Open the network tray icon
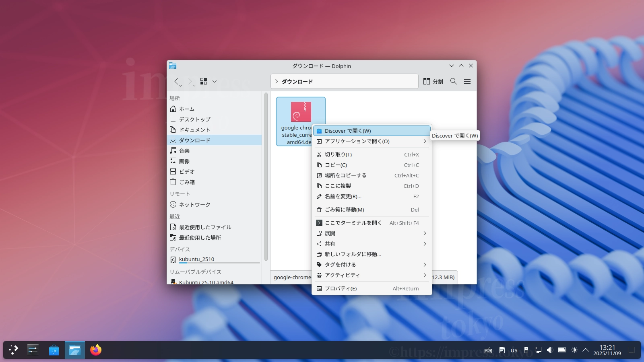Image resolution: width=644 pixels, height=362 pixels. click(x=538, y=350)
